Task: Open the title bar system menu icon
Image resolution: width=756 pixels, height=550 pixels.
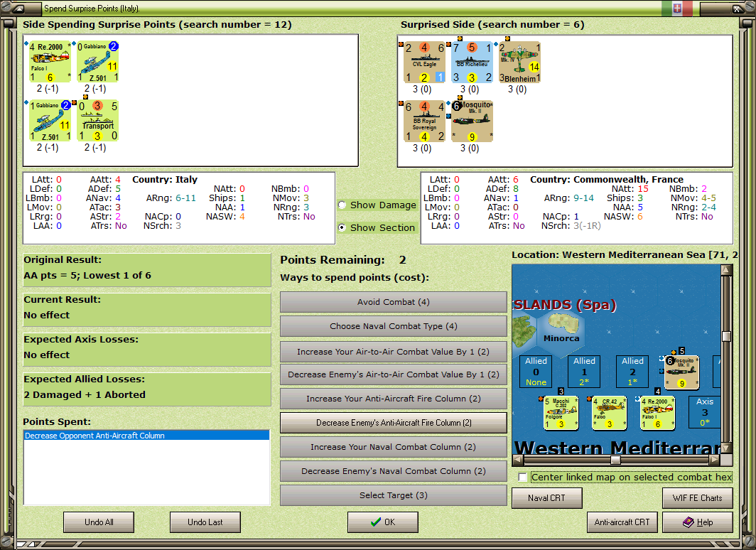Action: tap(18, 9)
